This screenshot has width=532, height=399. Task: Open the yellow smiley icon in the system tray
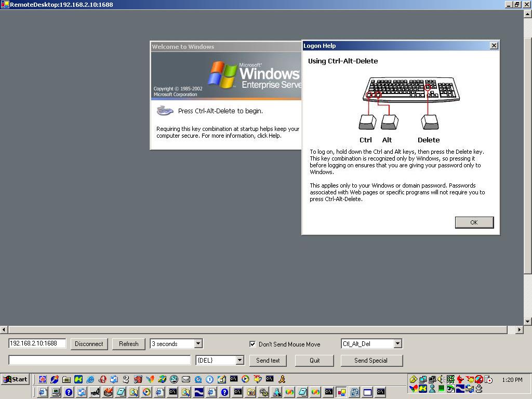tap(469, 379)
